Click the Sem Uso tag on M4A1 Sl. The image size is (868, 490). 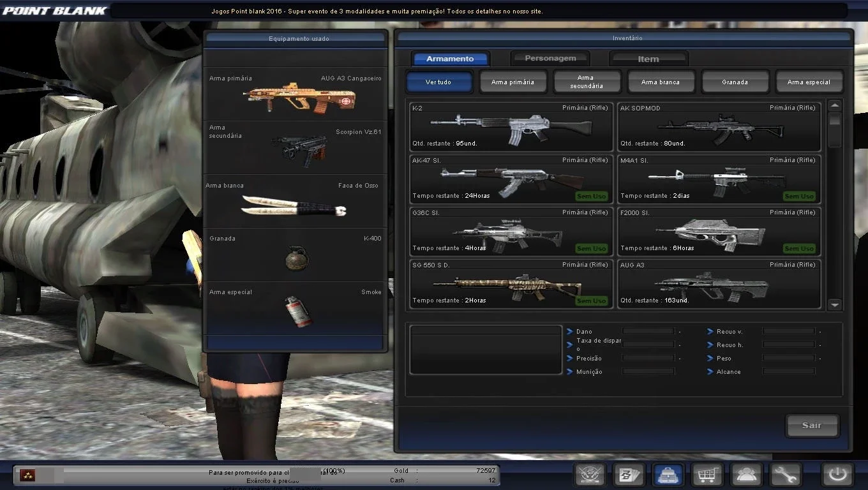tap(799, 196)
